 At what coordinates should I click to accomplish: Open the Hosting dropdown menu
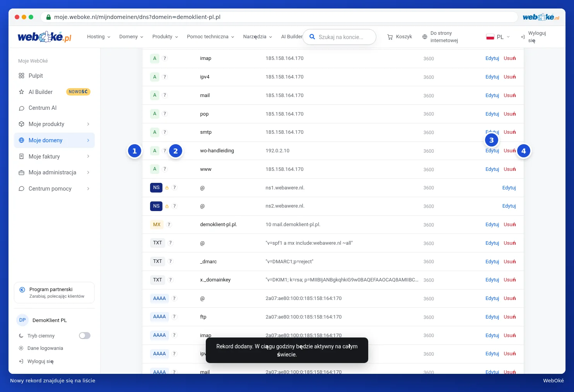pos(99,37)
